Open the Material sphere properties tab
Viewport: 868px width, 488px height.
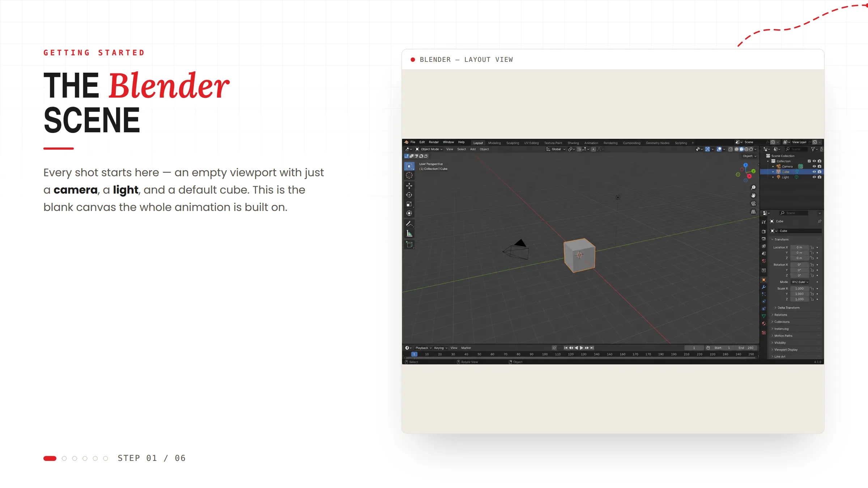click(764, 324)
